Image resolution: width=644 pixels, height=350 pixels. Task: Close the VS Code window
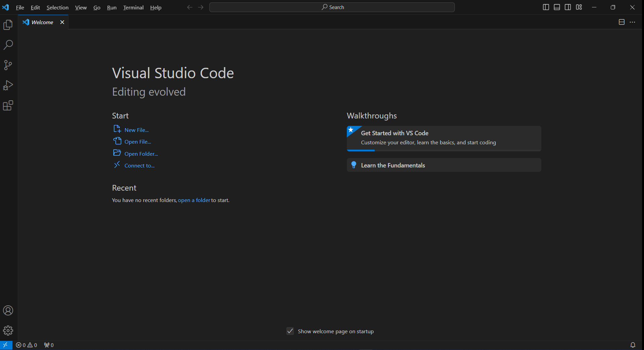coord(632,7)
